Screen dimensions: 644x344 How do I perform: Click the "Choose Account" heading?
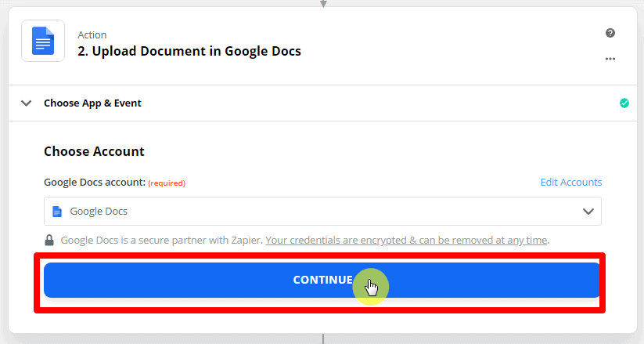click(94, 151)
